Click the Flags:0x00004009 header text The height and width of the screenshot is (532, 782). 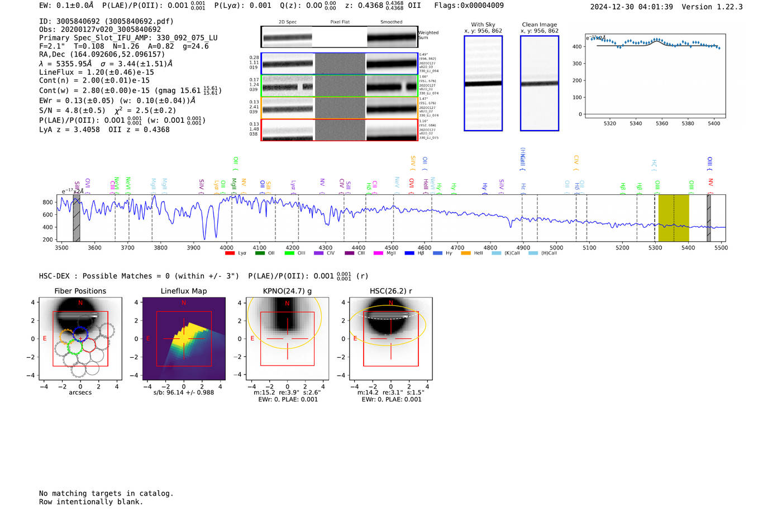click(x=469, y=6)
